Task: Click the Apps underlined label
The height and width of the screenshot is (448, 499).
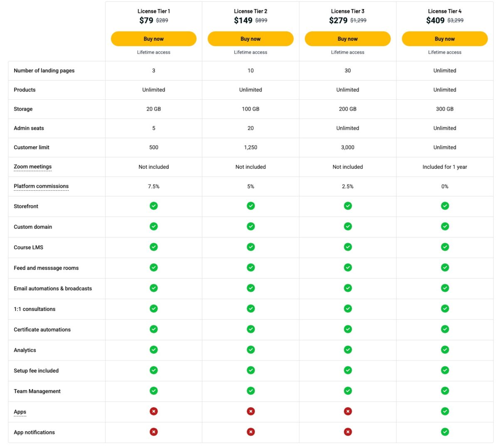Action: [20, 412]
